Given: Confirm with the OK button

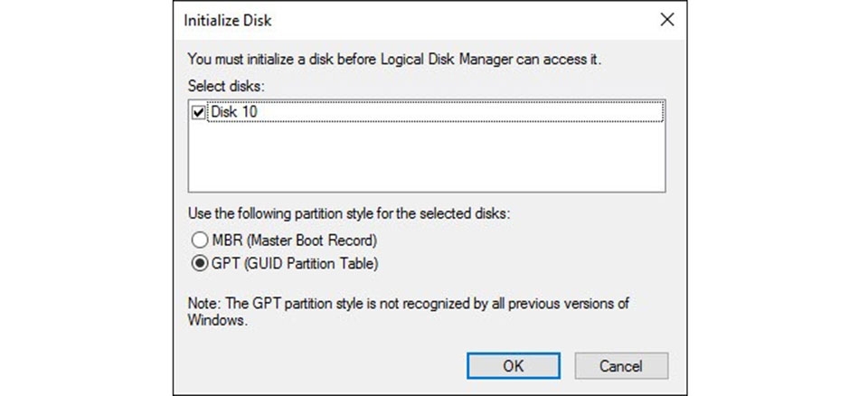Looking at the screenshot, I should pos(513,366).
